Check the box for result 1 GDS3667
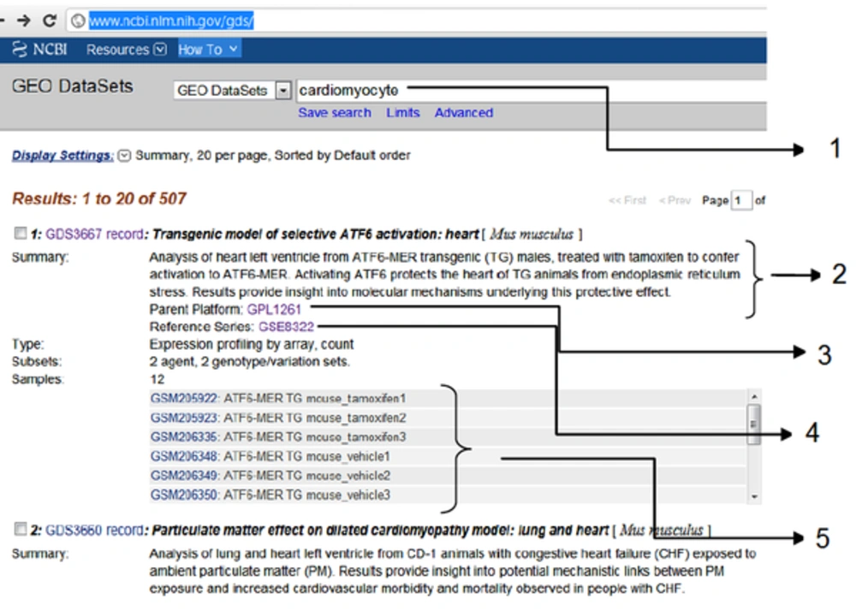The width and height of the screenshot is (856, 616). coord(20,234)
